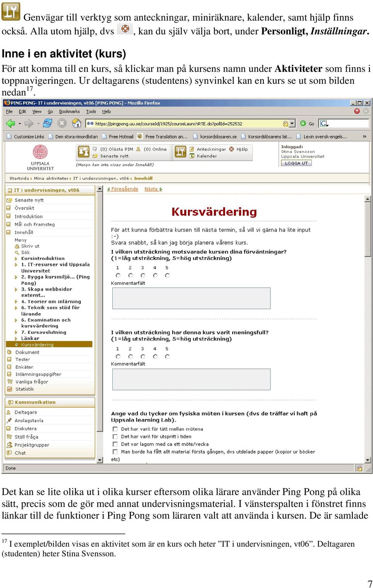373x588 pixels.
Task: Click the first Kommentarfält text box
Action: click(x=191, y=298)
